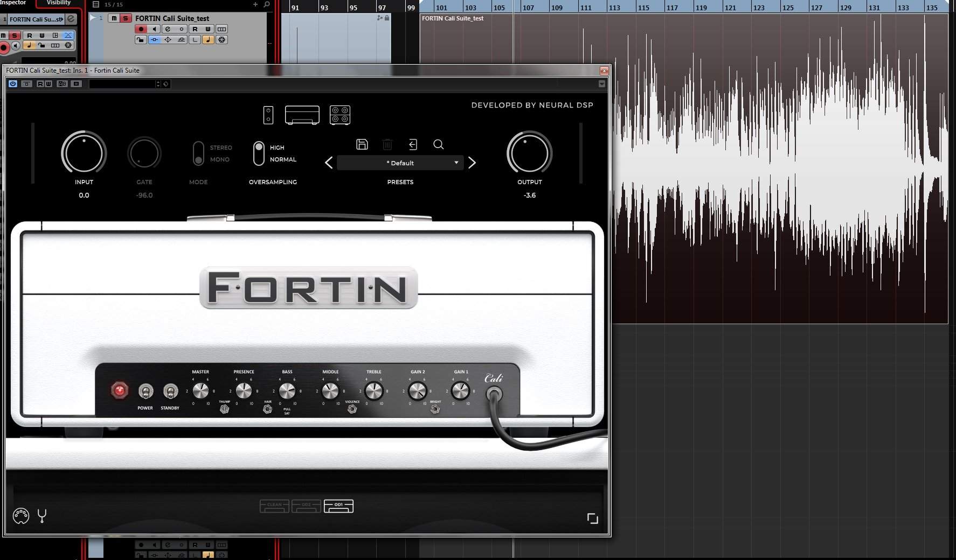Open the amp head section icon

tap(302, 115)
